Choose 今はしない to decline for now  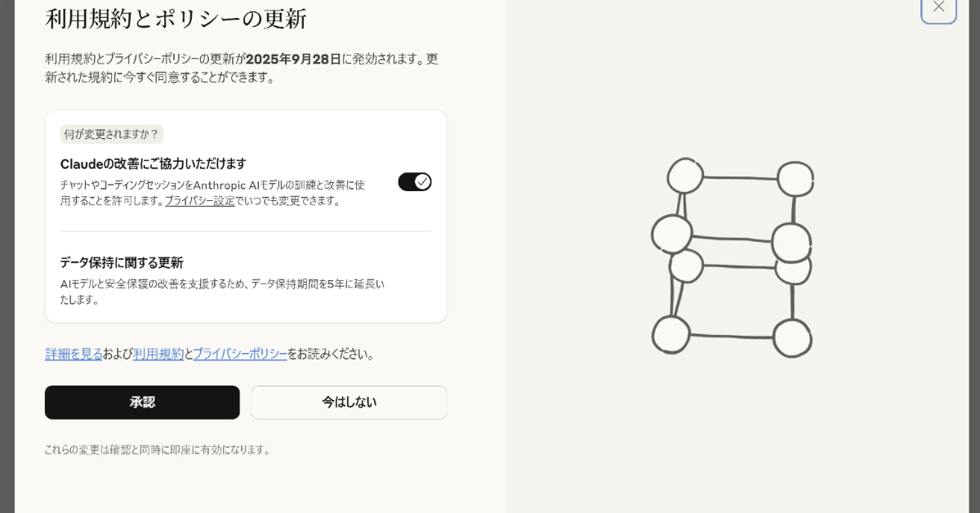(x=349, y=402)
